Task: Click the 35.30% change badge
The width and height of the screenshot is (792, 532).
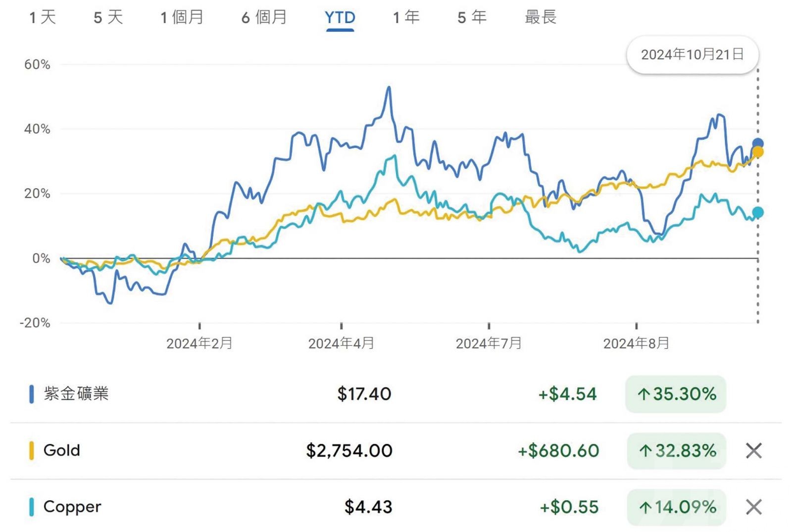Action: 676,394
